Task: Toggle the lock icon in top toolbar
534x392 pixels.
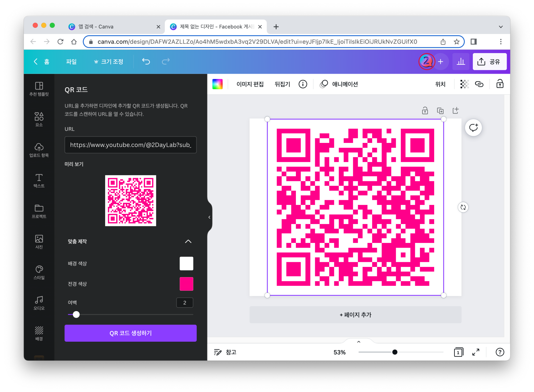Action: click(x=500, y=84)
